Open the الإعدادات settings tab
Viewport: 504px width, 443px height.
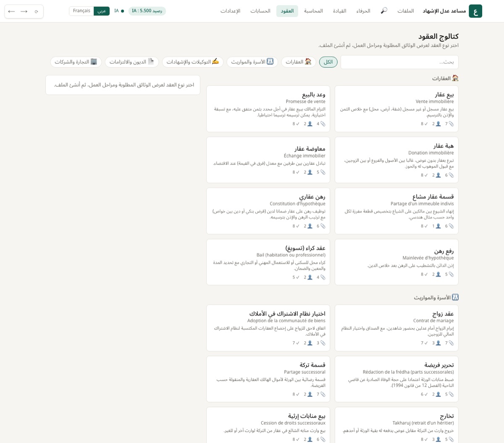click(x=230, y=11)
